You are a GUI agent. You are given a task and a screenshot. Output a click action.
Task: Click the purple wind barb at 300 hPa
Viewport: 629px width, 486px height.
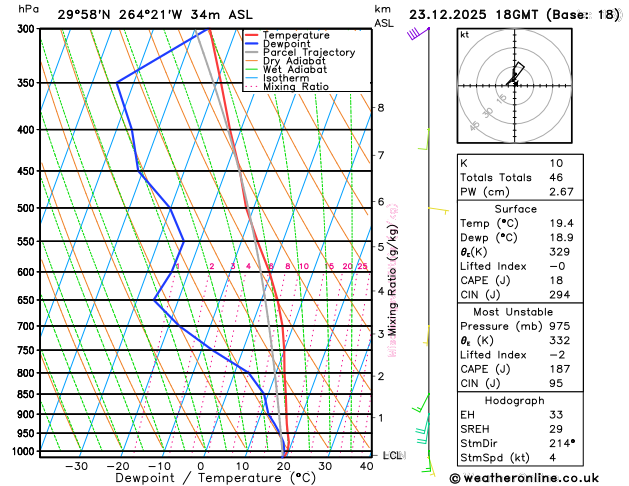click(x=418, y=33)
